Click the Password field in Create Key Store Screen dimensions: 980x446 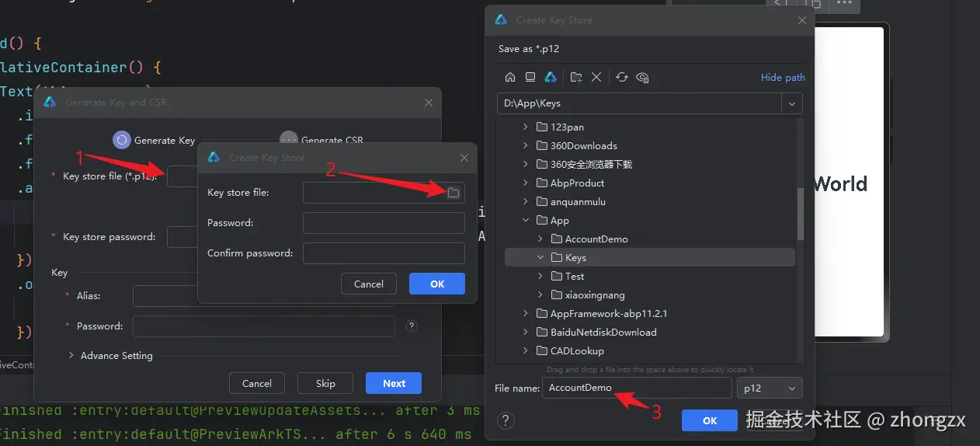coord(384,223)
